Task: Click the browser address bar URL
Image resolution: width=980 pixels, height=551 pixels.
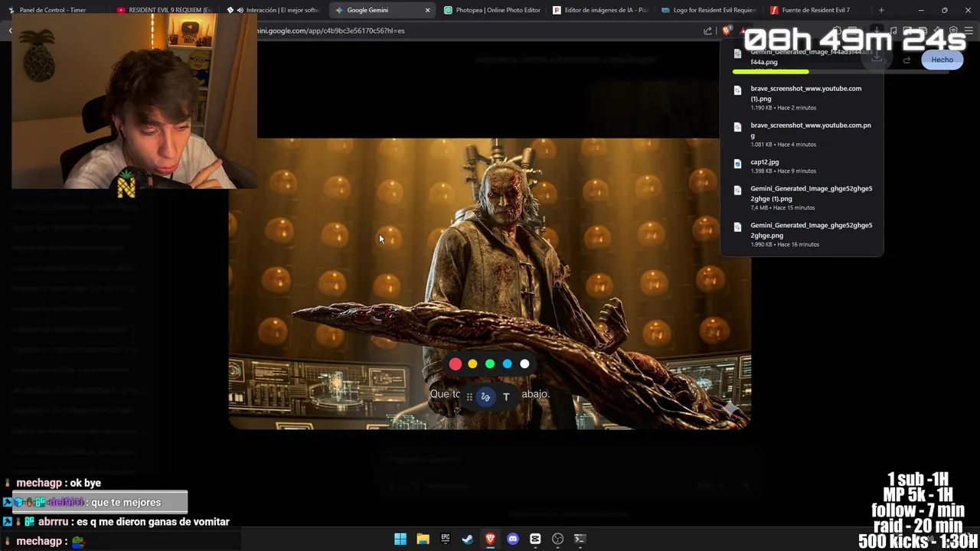Action: click(329, 31)
